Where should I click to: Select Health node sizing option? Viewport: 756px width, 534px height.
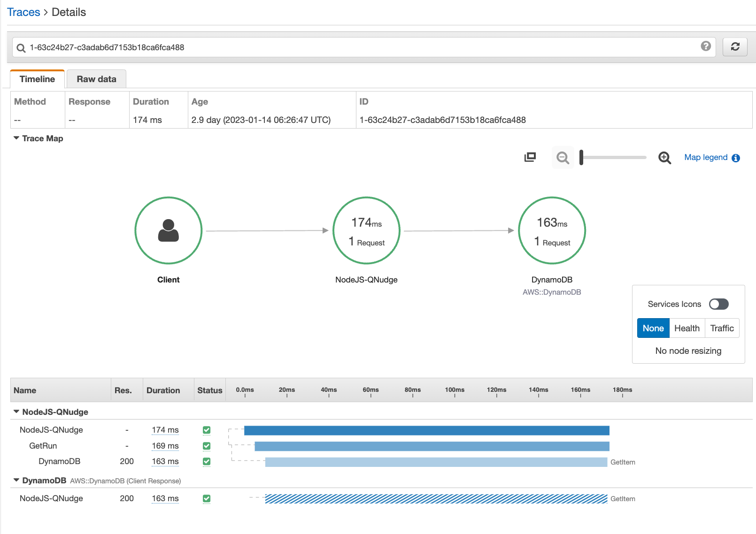coord(687,328)
